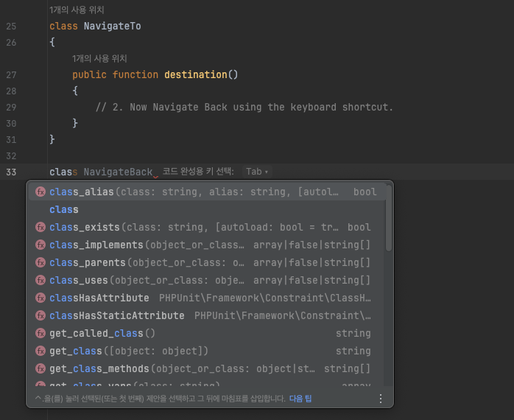Select class_parents suggestion
The height and width of the screenshot is (420, 514).
click(x=207, y=262)
